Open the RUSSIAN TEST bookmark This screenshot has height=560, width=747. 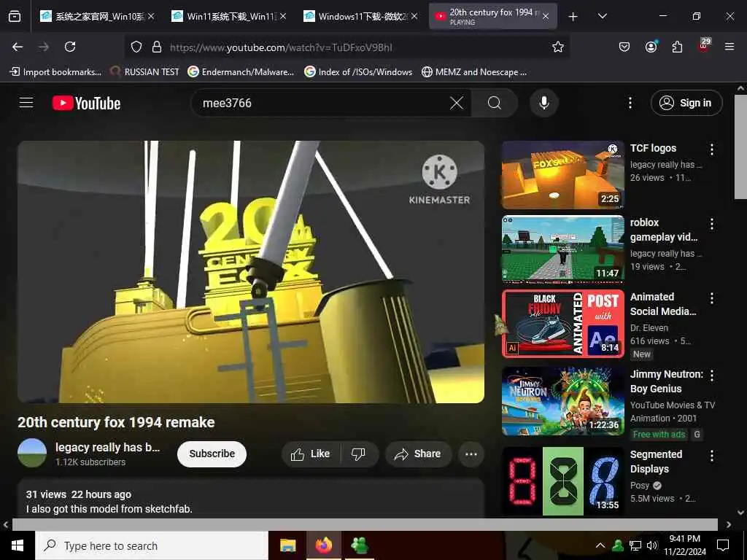click(145, 72)
